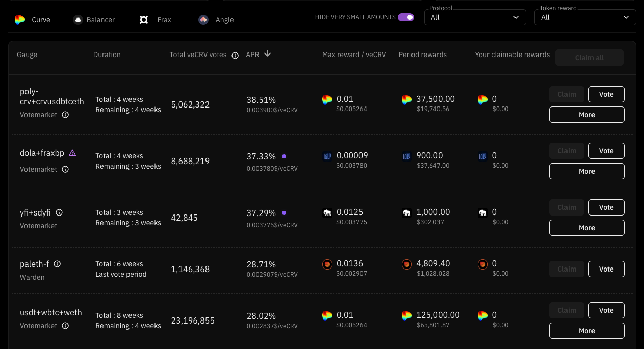
Task: Click Claim in the yfi+sdyfi row
Action: (566, 207)
